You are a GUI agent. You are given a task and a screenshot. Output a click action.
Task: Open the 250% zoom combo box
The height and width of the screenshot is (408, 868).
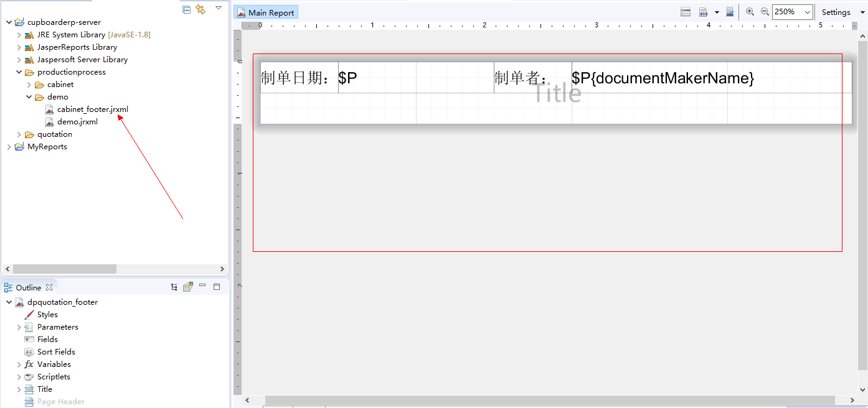pos(793,12)
